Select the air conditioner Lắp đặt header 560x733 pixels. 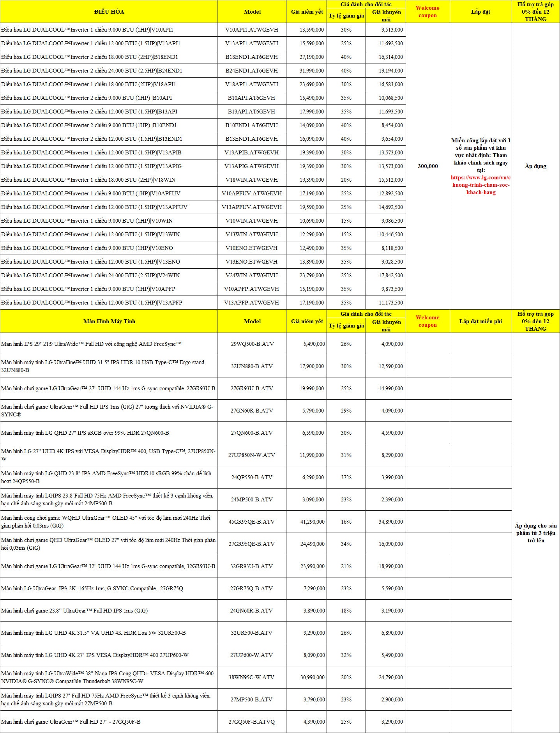click(481, 12)
